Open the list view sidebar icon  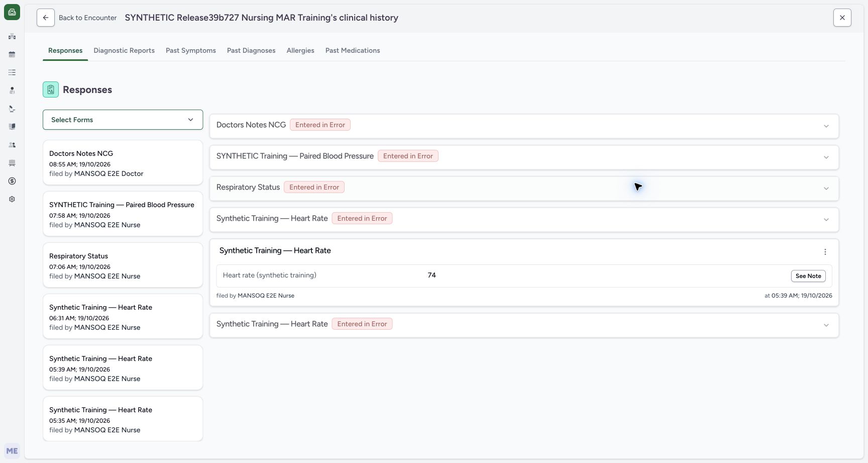pyautogui.click(x=12, y=72)
